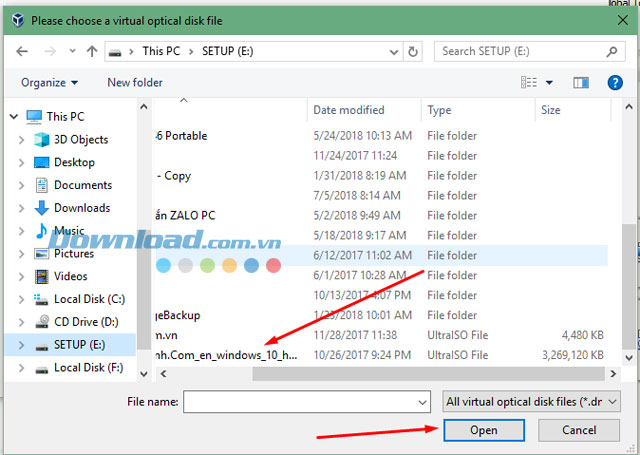Open the File name dropdown arrow
Viewport: 640px width, 455px height.
(423, 402)
